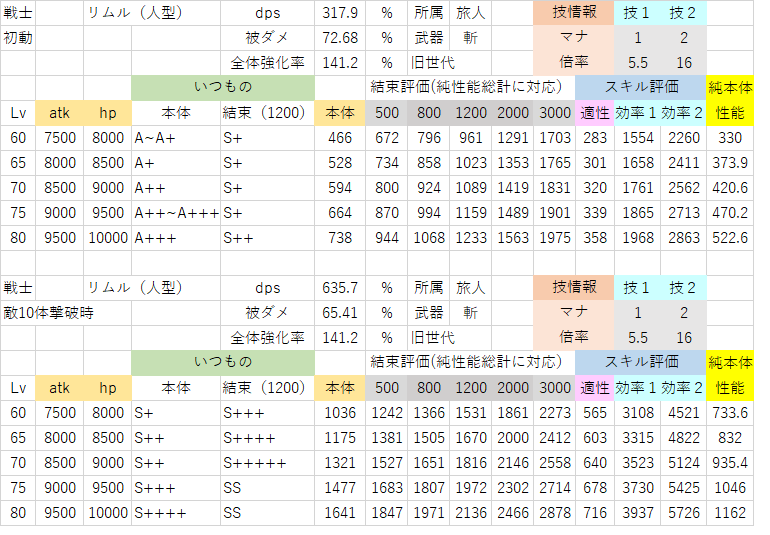Select the 本体 value 664 cell
Screen dimensions: 770x535
[340, 213]
